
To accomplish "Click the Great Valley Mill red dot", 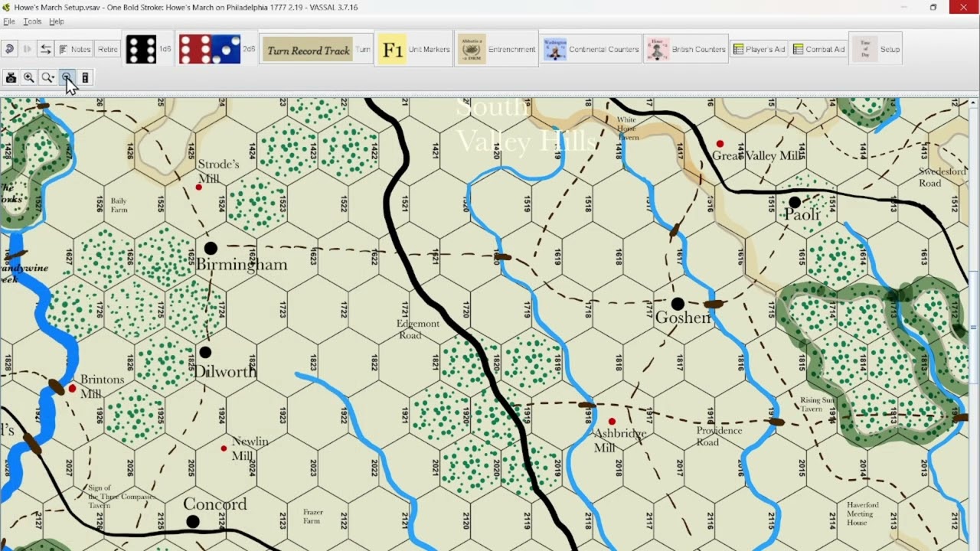I will click(720, 144).
